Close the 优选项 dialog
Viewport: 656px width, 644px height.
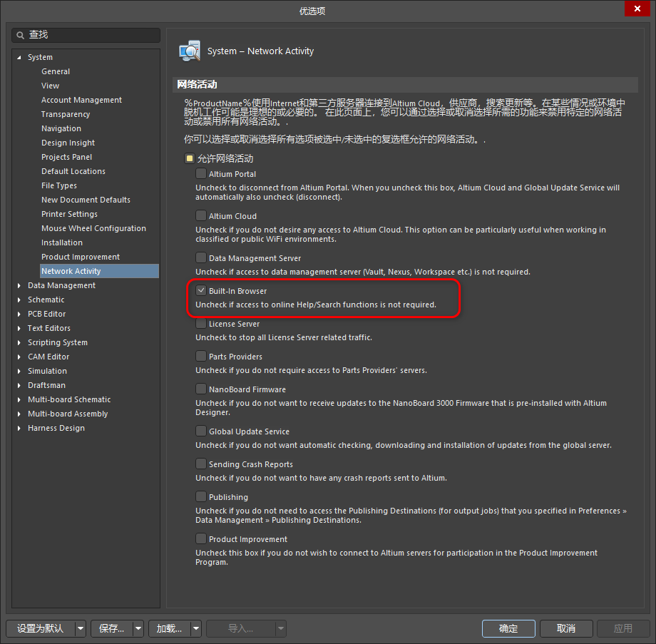pos(637,9)
